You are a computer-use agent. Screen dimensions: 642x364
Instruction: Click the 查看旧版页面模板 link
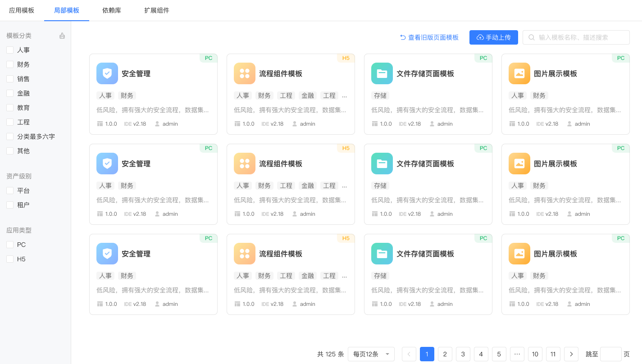(429, 37)
